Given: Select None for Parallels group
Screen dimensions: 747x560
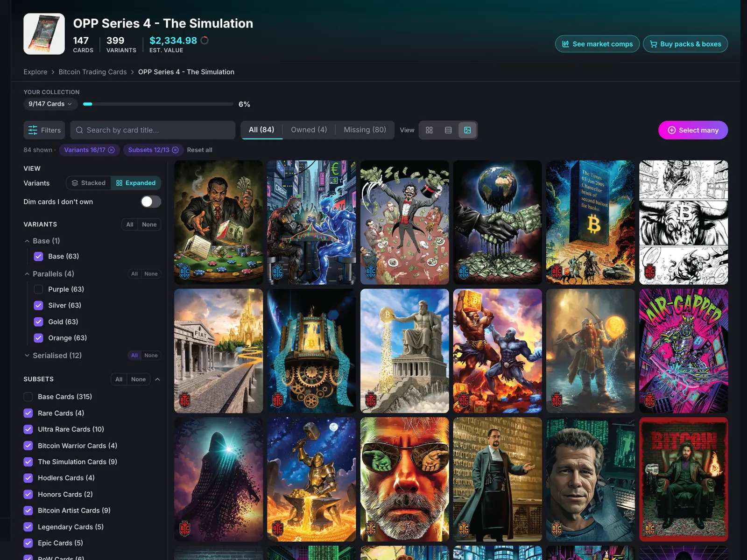Looking at the screenshot, I should (x=151, y=274).
